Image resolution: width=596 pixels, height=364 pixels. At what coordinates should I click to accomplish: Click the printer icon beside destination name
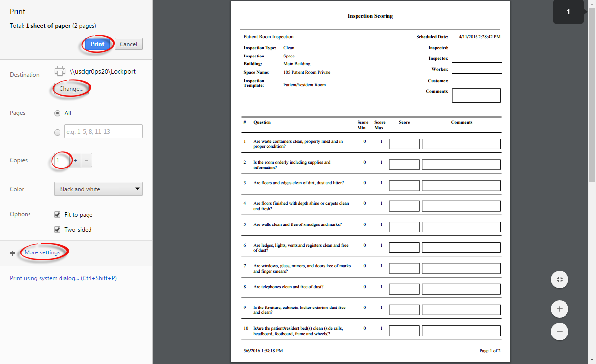60,71
